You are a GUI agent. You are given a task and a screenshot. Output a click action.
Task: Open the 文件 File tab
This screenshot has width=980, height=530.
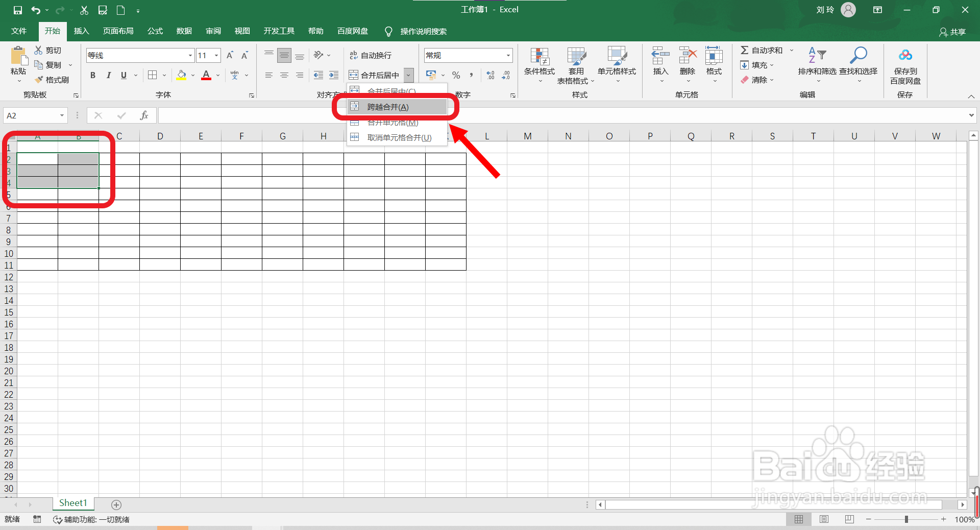(x=19, y=31)
